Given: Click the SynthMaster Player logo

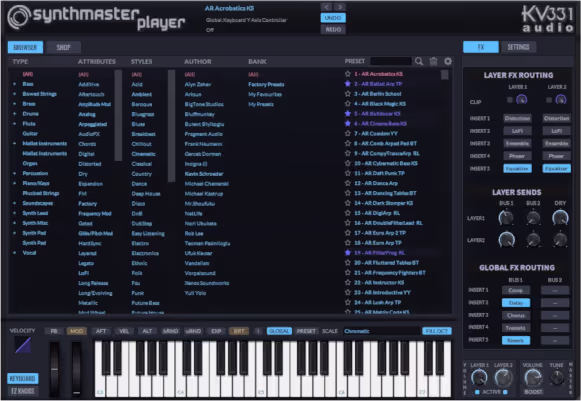Looking at the screenshot, I should click(96, 18).
